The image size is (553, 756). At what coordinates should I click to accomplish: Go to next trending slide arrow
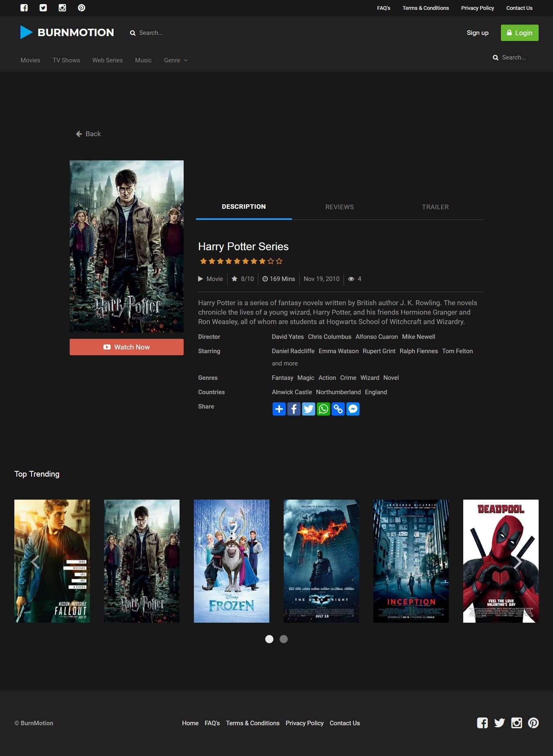pos(518,562)
